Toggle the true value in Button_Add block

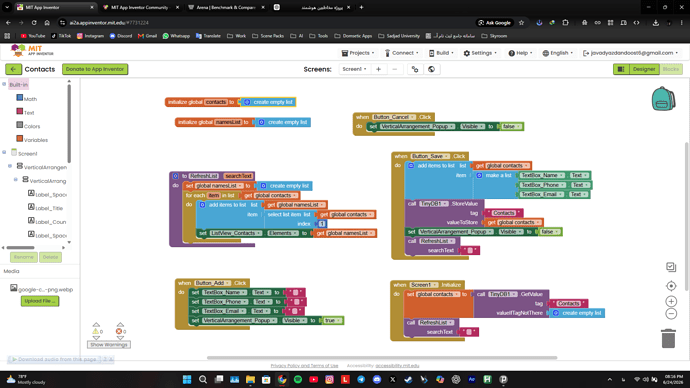pos(333,321)
